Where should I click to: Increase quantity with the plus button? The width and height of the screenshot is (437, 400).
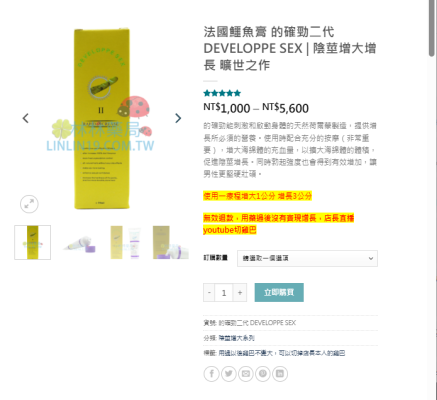point(240,293)
